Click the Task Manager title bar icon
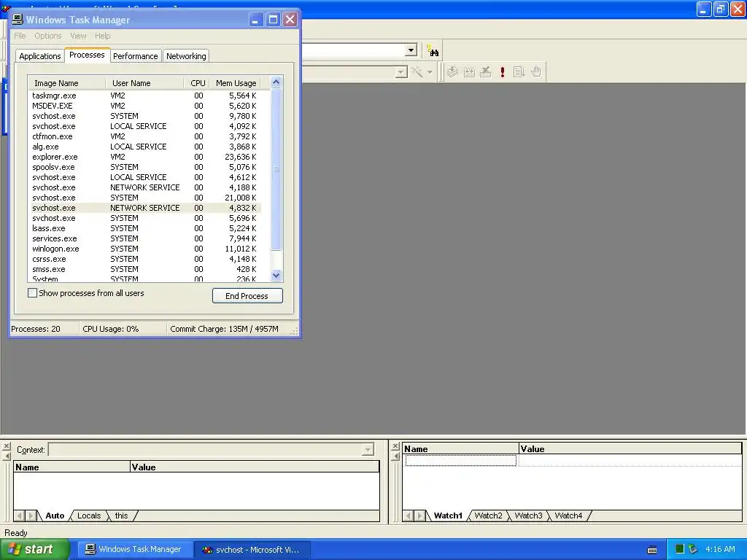The image size is (747, 560). pos(18,20)
